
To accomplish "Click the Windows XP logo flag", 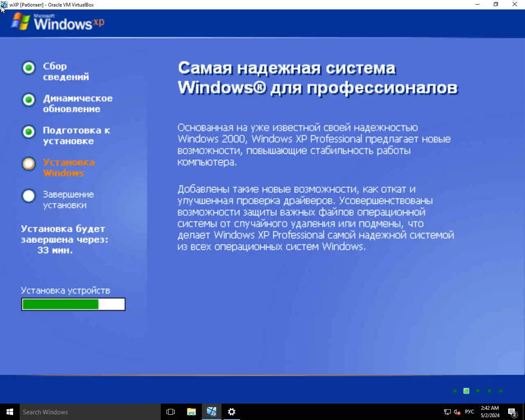I will pos(21,21).
